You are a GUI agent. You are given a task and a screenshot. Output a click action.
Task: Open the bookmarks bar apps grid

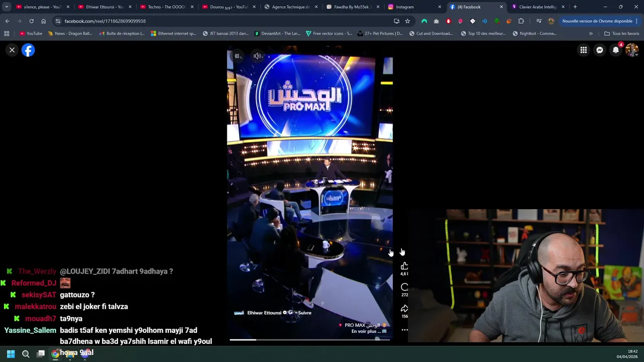tap(7, 34)
